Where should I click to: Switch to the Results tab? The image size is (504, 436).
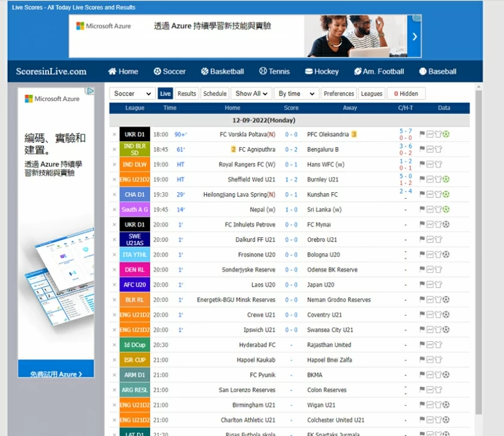coord(187,94)
